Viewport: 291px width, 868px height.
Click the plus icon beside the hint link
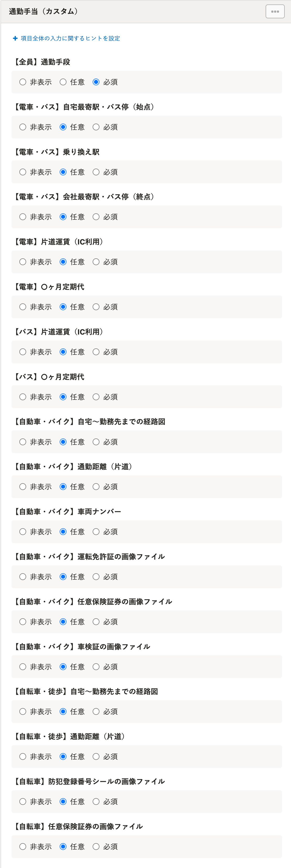point(15,38)
